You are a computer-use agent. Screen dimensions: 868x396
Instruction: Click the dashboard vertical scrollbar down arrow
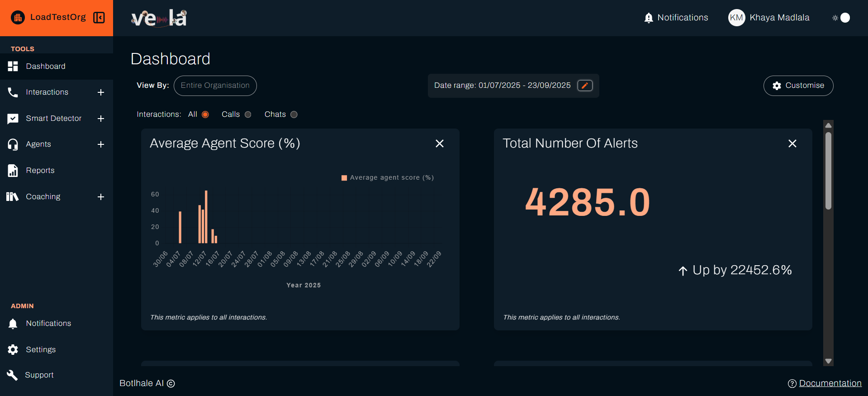828,361
